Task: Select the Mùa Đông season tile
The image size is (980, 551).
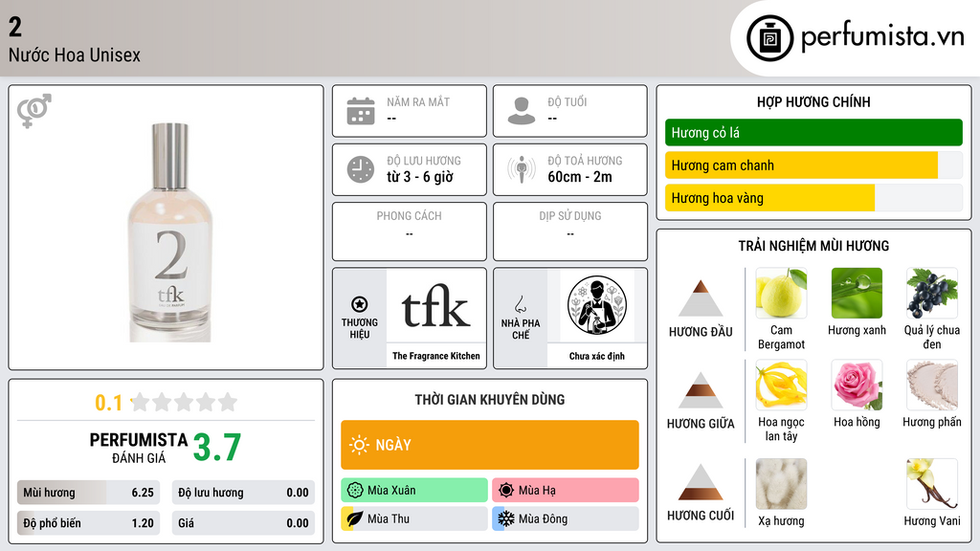Action: pos(565,518)
